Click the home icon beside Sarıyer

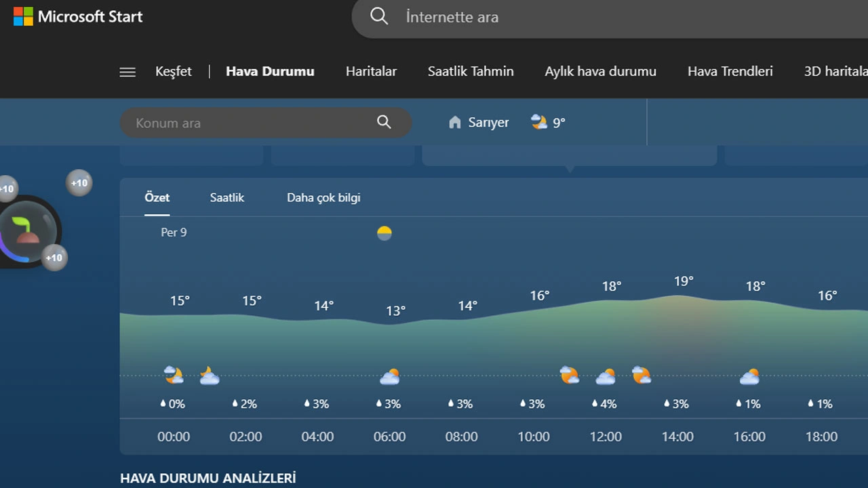[454, 122]
